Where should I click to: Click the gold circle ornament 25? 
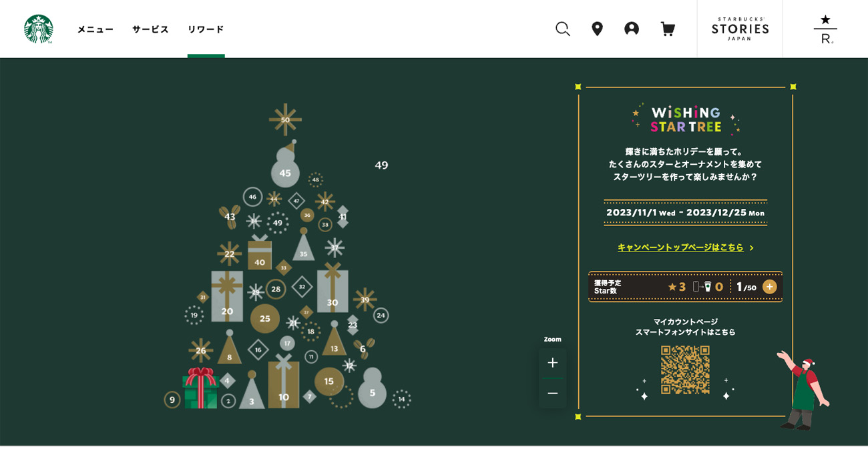click(x=265, y=318)
